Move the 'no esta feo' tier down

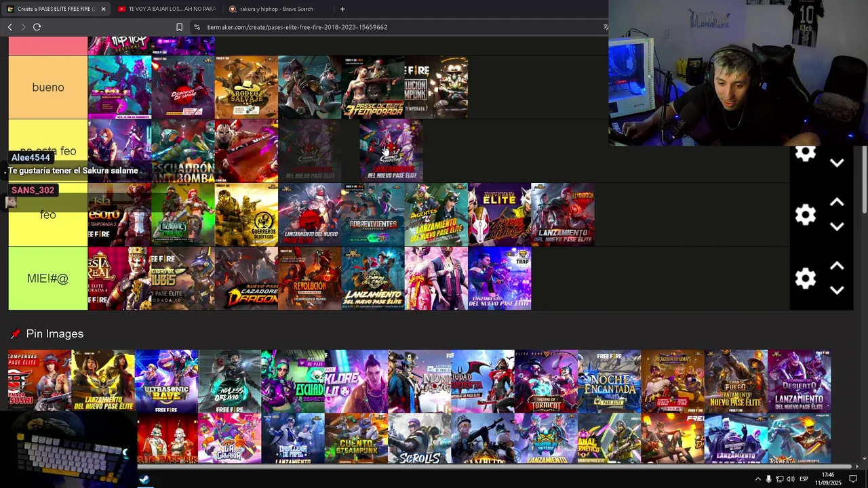[837, 163]
